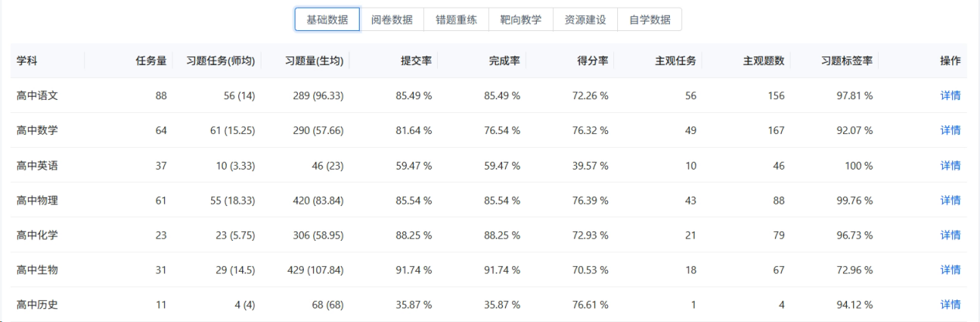This screenshot has width=980, height=322.
Task: View 详情 for 高中英语 row
Action: (951, 166)
